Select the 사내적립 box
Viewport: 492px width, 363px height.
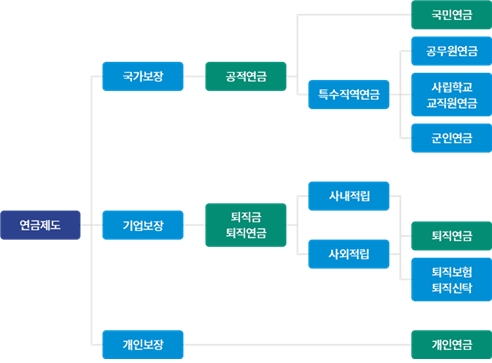[x=349, y=196]
